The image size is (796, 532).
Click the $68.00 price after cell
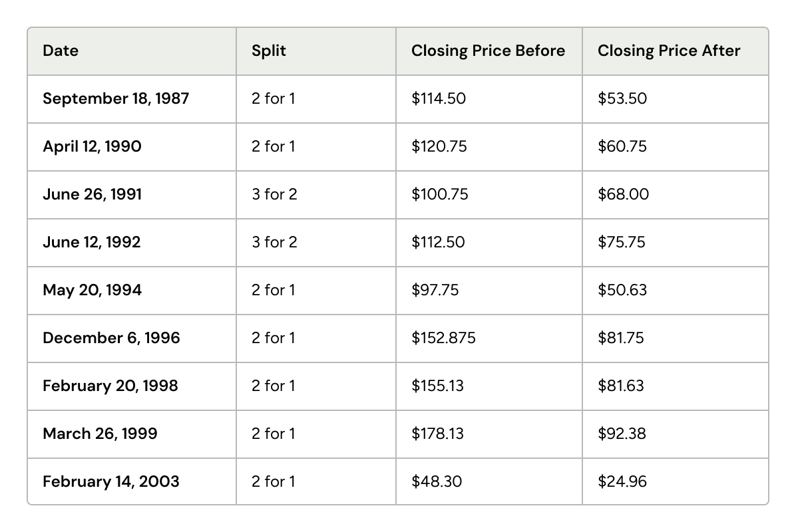click(x=623, y=194)
